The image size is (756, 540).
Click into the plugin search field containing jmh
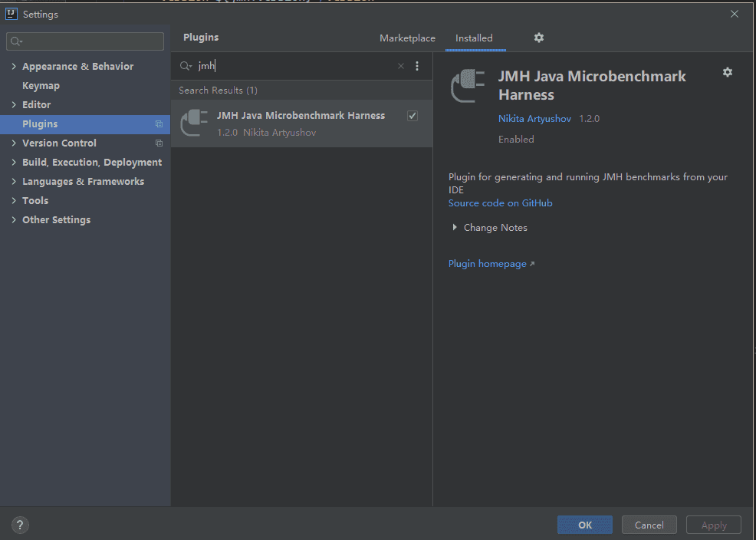tap(295, 66)
